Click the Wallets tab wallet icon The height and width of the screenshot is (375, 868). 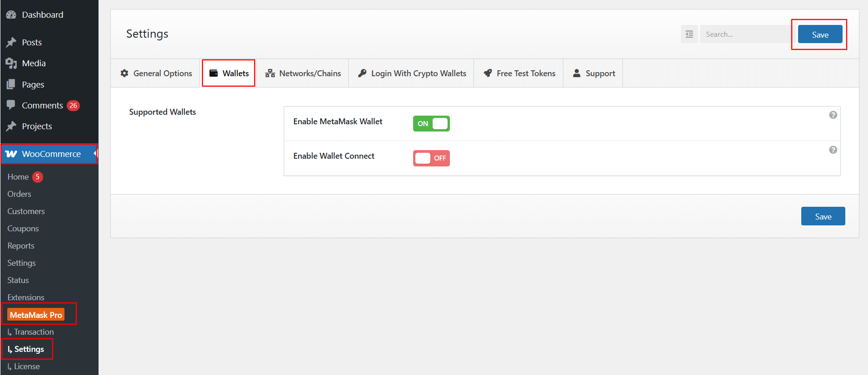click(x=213, y=73)
